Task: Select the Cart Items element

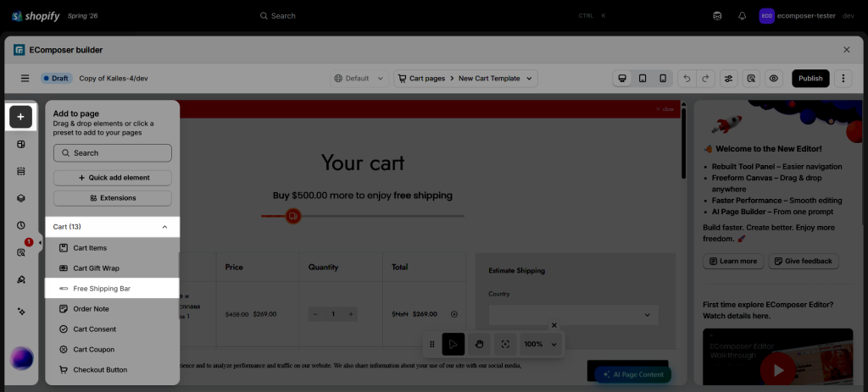Action: pyautogui.click(x=112, y=248)
